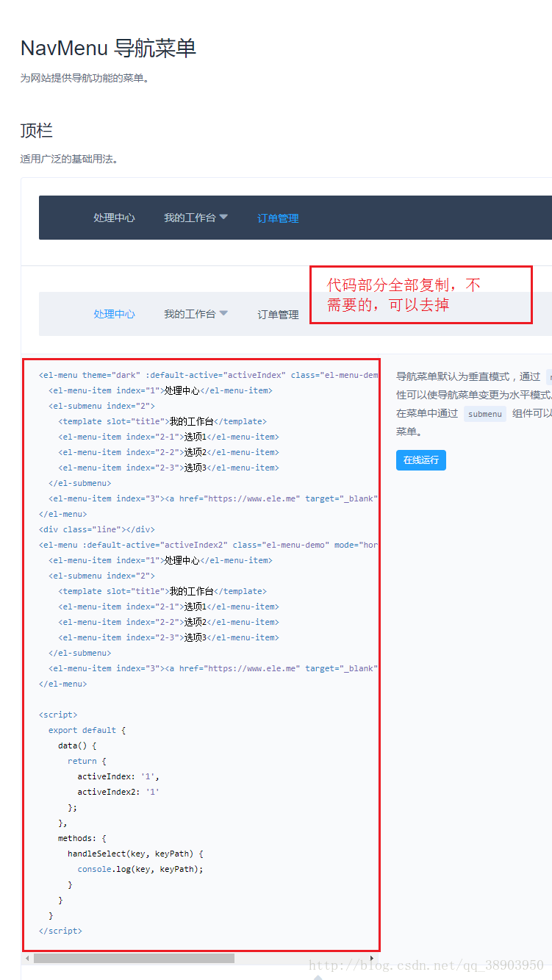Screen dimensions: 552x980
Task: Select 处理中心 in the light menu
Action: coord(114,314)
